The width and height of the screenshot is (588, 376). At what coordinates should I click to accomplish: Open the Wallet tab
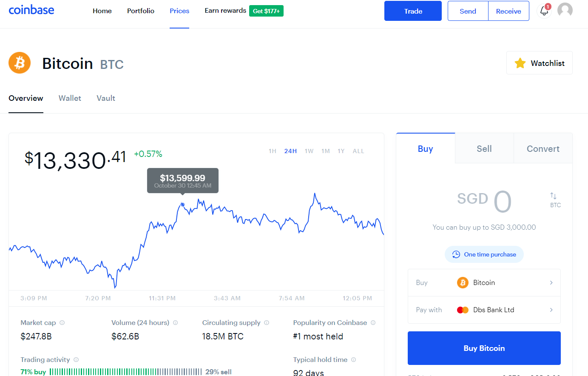[x=70, y=98]
